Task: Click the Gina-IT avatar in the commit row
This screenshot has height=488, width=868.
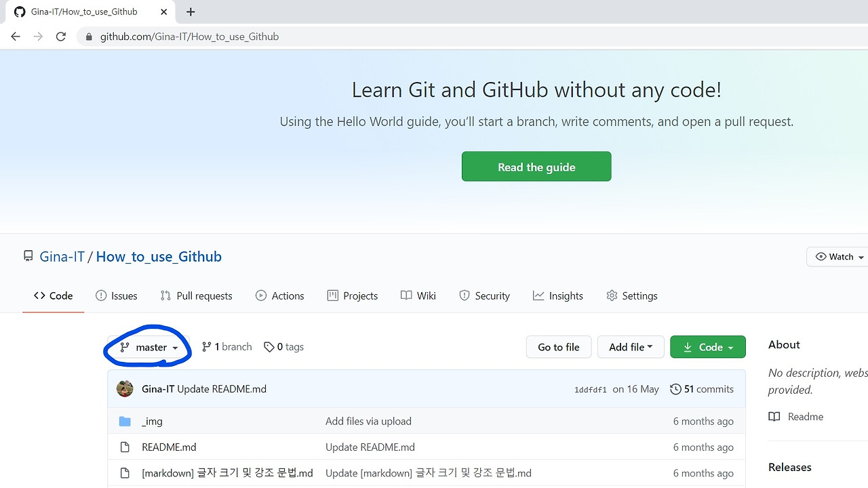Action: tap(125, 389)
